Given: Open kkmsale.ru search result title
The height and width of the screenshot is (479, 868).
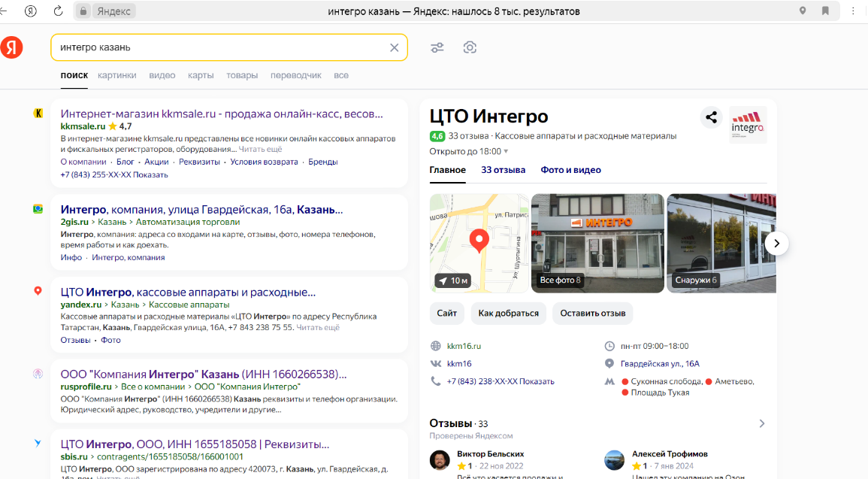Looking at the screenshot, I should point(222,114).
